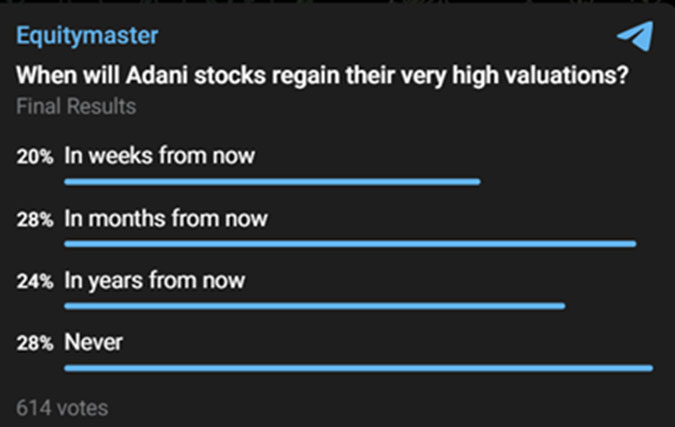Open the Equitymaster channel name

(87, 36)
